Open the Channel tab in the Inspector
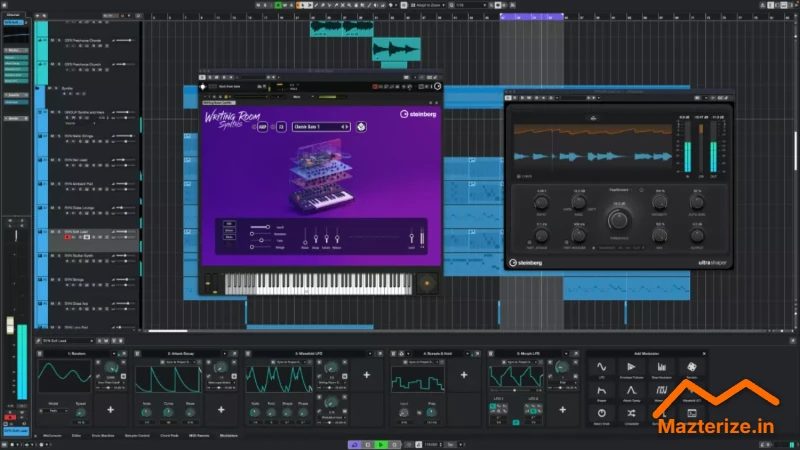Image resolution: width=800 pixels, height=450 pixels. (x=14, y=15)
